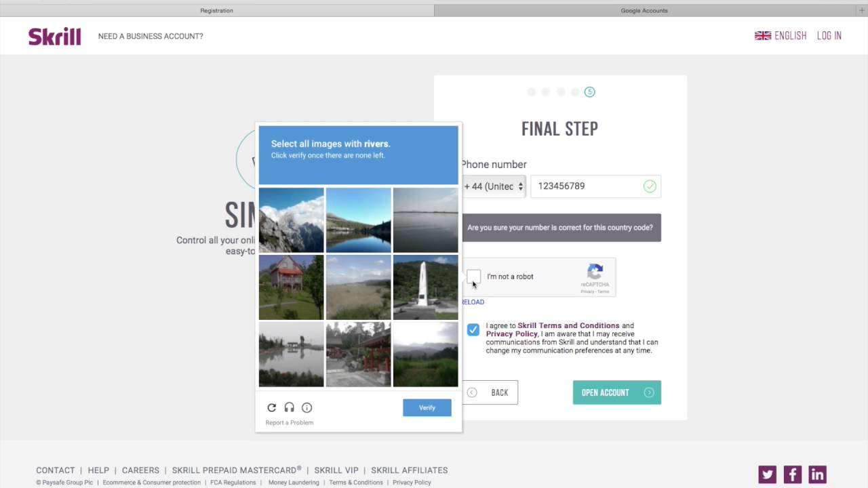Open the ENGLISH language selector
This screenshot has width=868, height=488.
pos(790,36)
